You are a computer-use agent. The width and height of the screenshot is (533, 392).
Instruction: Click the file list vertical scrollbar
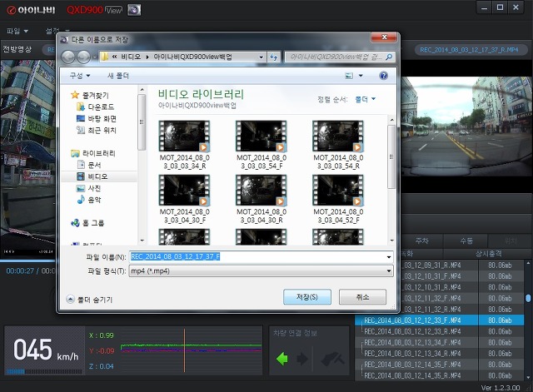(391, 156)
